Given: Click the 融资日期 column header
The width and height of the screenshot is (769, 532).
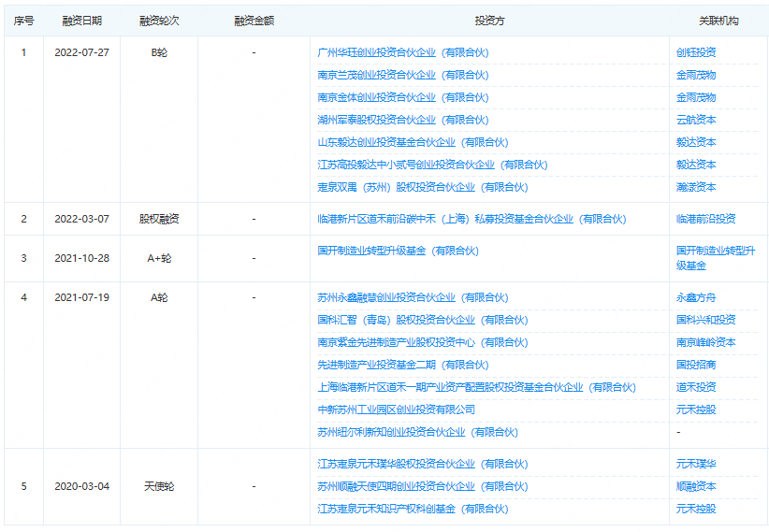Looking at the screenshot, I should coord(81,20).
